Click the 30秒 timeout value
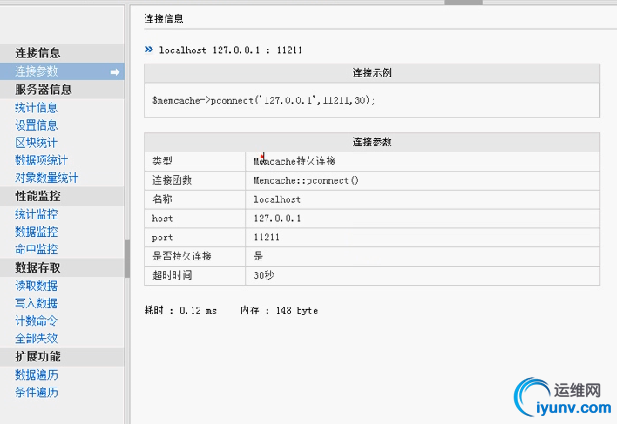 point(264,275)
